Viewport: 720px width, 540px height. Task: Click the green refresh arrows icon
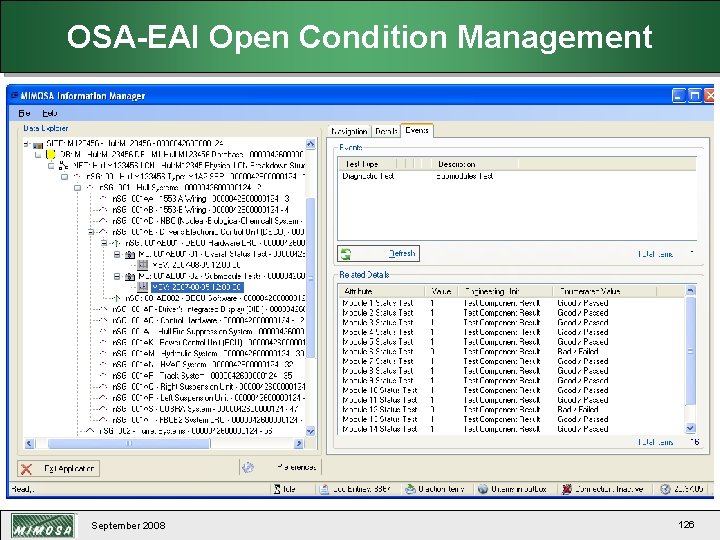coord(346,253)
